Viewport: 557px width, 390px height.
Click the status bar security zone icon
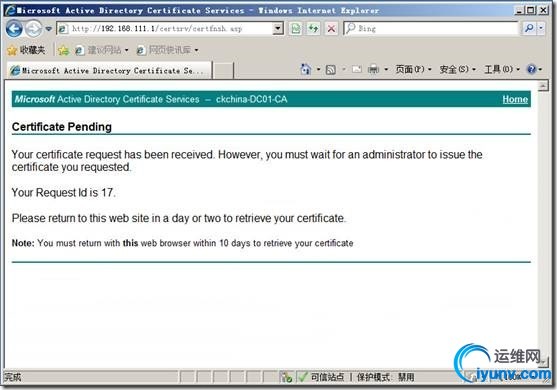coord(286,377)
